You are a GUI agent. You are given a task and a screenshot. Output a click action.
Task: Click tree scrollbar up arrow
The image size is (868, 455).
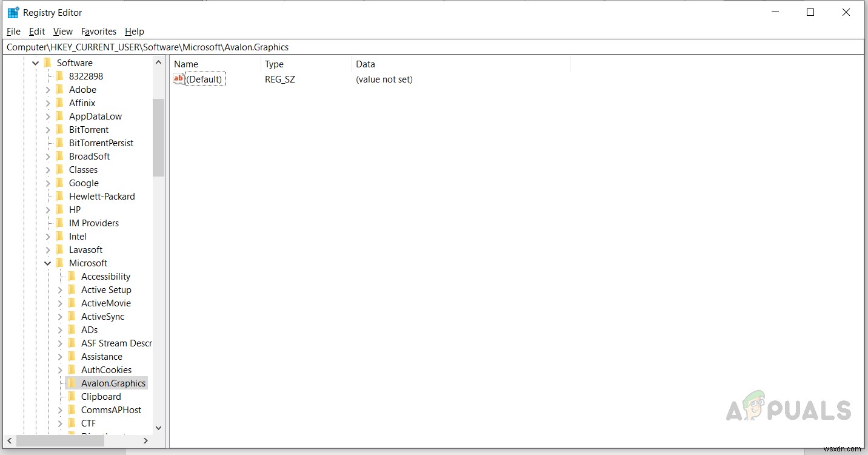159,62
